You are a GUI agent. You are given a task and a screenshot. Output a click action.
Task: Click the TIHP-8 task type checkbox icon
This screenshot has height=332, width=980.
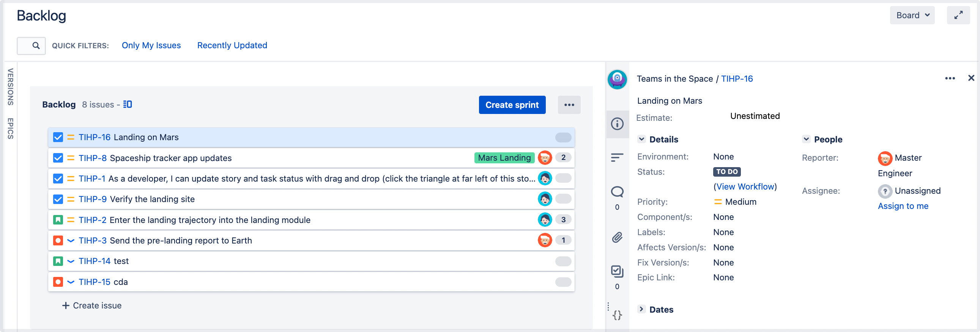[x=58, y=158]
